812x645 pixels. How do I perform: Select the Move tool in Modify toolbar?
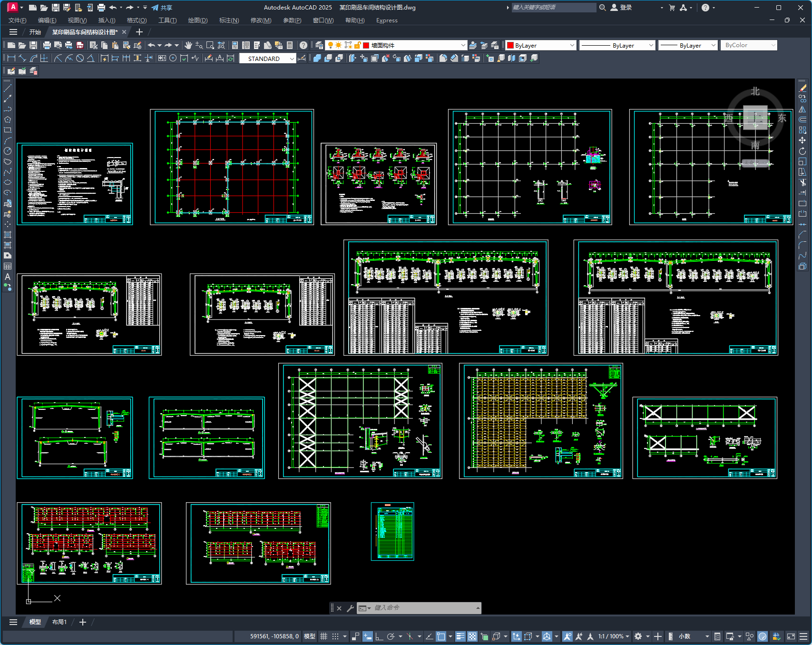[x=802, y=140]
